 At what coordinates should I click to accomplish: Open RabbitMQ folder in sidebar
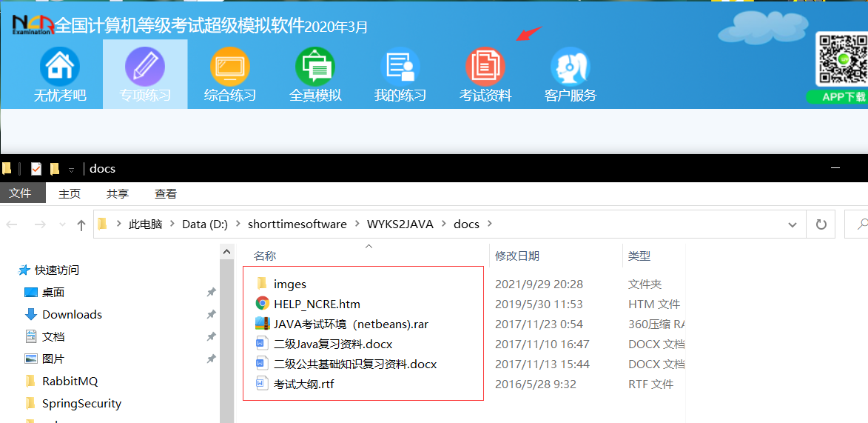pyautogui.click(x=70, y=382)
